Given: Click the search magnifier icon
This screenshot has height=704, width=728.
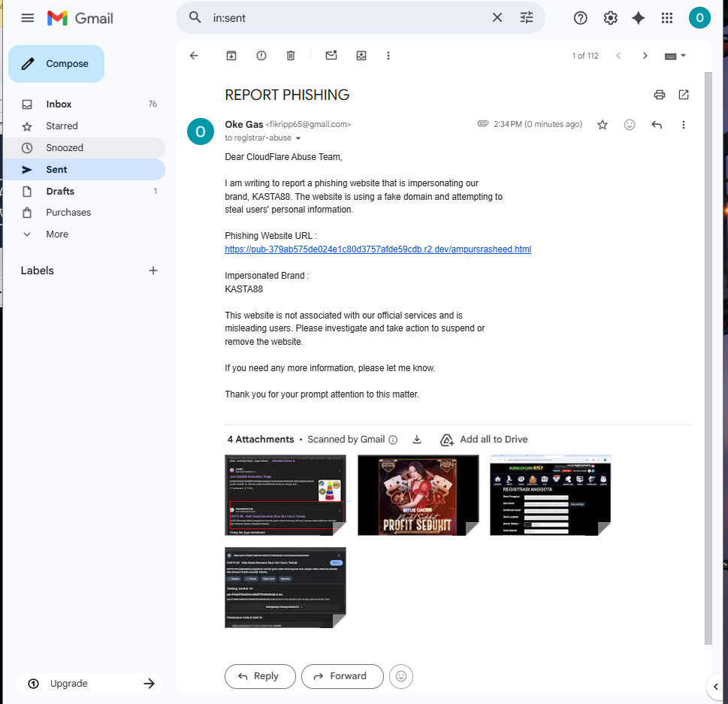Looking at the screenshot, I should [195, 17].
